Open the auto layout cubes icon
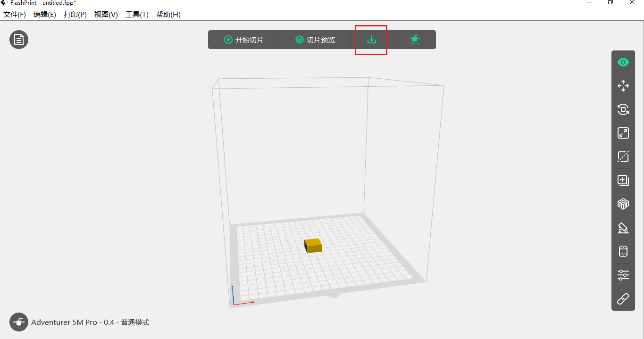Viewport: 644px width, 339px height. 623,204
